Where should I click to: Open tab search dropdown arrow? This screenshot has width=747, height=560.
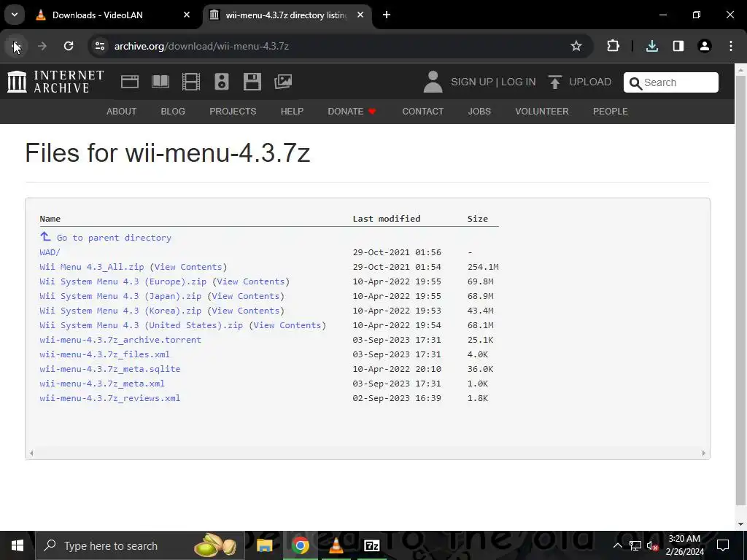[x=15, y=15]
